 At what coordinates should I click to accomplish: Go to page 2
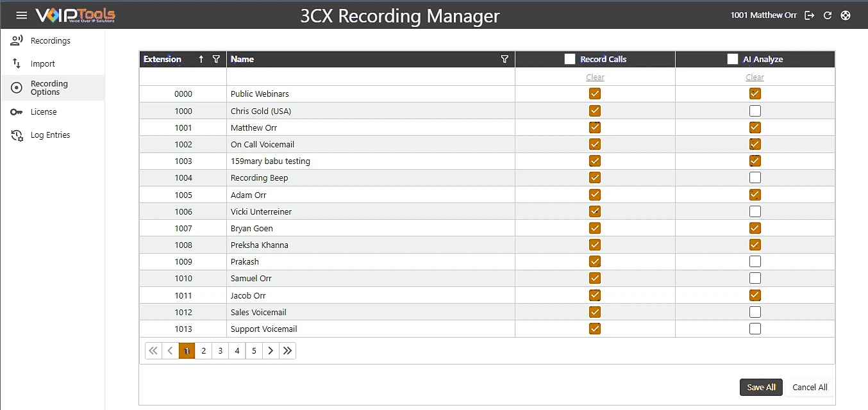204,350
